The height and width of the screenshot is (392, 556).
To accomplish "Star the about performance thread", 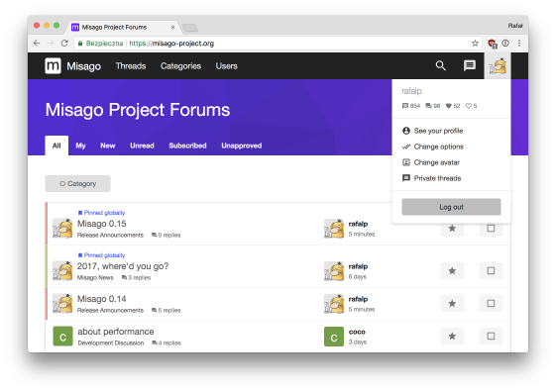I will pos(452,336).
